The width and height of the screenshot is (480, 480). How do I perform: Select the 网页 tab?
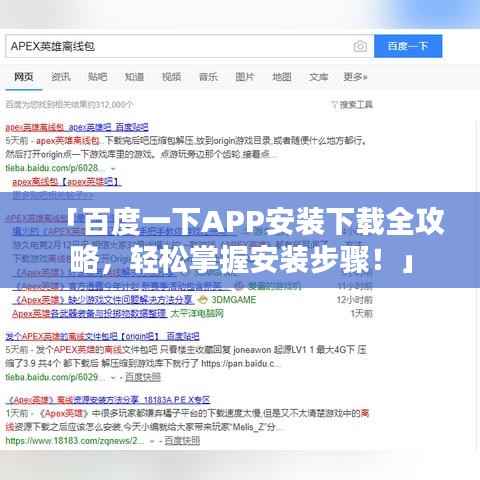pos(23,77)
